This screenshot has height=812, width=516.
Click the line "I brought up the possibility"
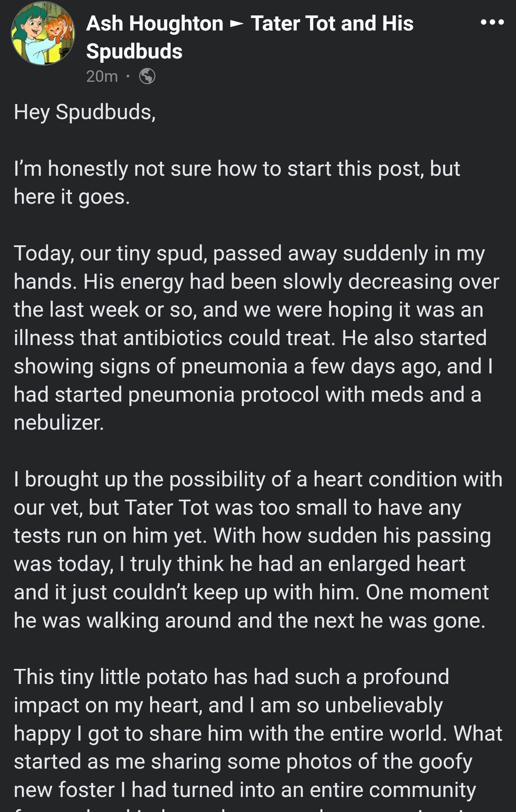point(258,479)
